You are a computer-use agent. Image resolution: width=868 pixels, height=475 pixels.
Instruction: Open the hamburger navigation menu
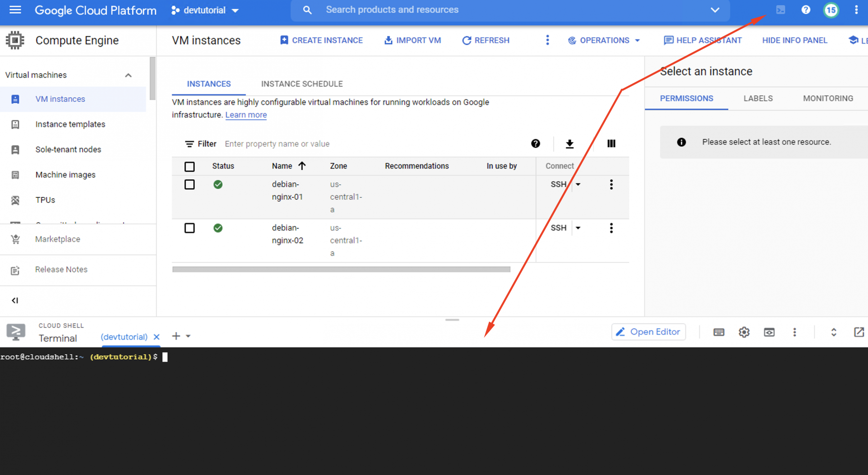coord(15,10)
